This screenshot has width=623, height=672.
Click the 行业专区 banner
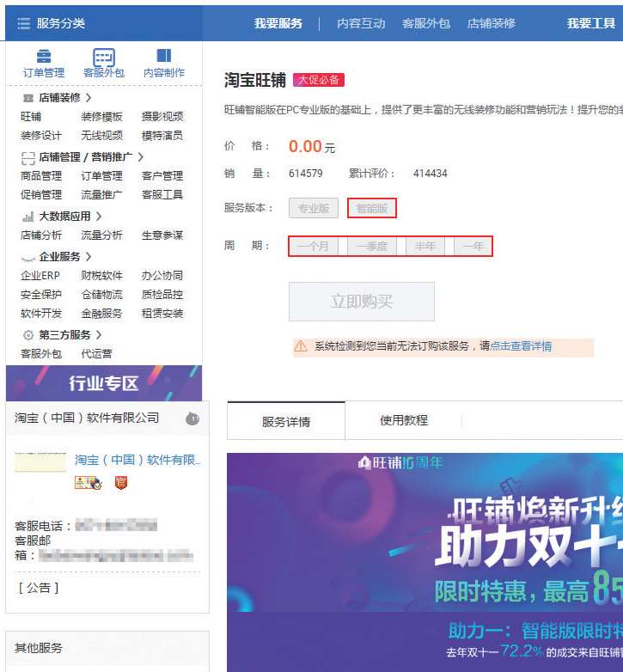[104, 383]
